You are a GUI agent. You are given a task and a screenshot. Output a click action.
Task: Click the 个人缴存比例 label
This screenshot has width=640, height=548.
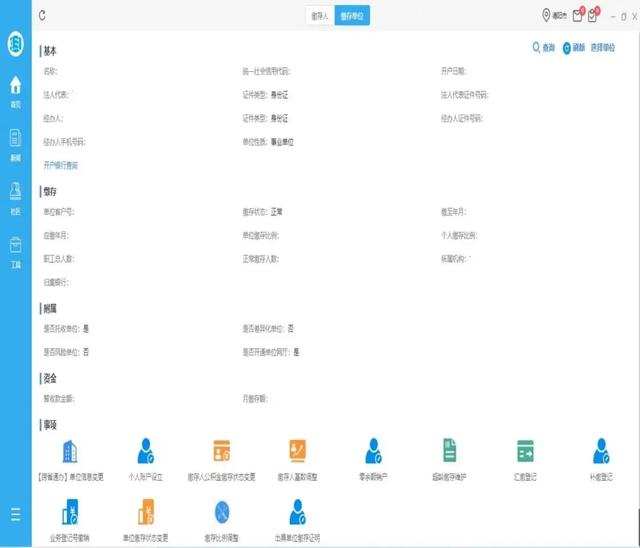(459, 235)
